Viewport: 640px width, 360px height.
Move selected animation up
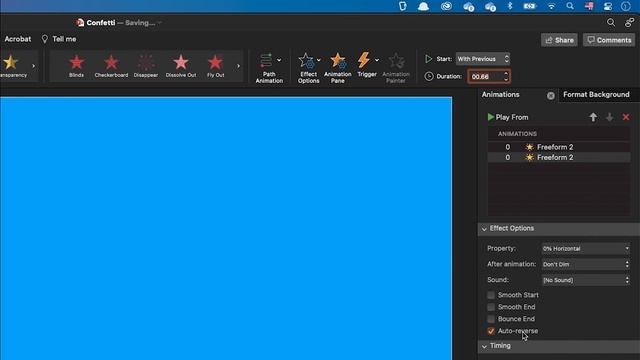(593, 118)
